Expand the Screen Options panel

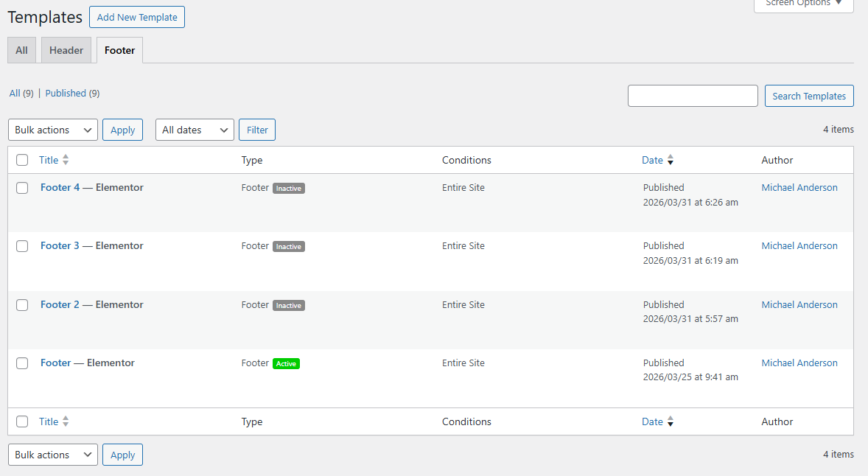coord(803,4)
